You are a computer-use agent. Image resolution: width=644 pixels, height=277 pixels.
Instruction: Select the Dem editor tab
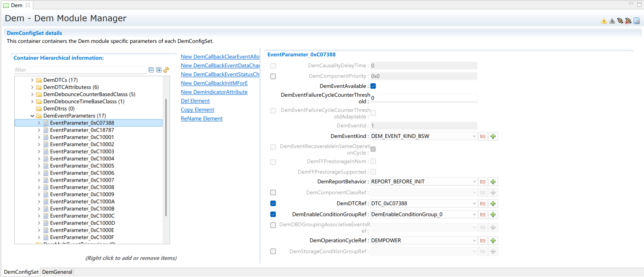click(x=16, y=5)
